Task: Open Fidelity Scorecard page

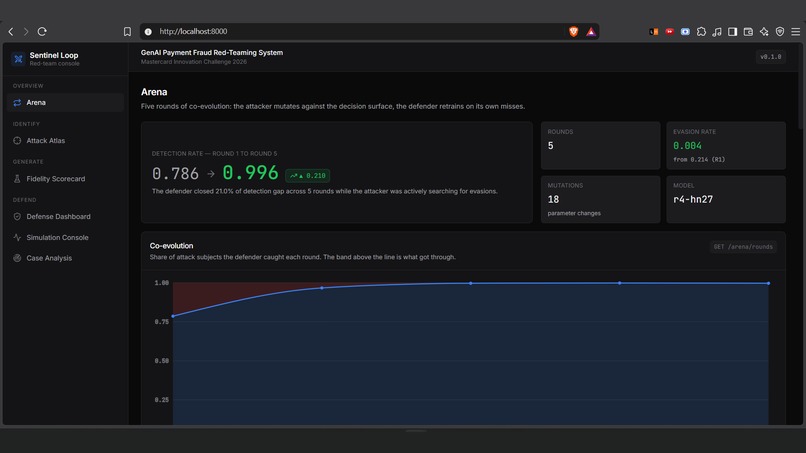Action: 65,178
